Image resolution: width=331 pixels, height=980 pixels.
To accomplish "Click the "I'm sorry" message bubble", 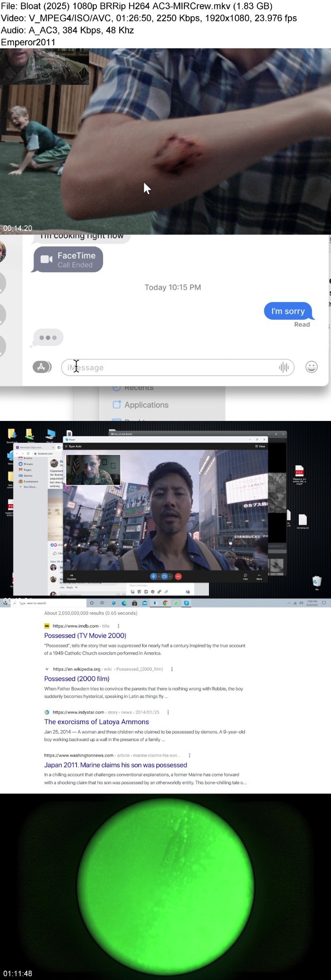I will [x=288, y=311].
